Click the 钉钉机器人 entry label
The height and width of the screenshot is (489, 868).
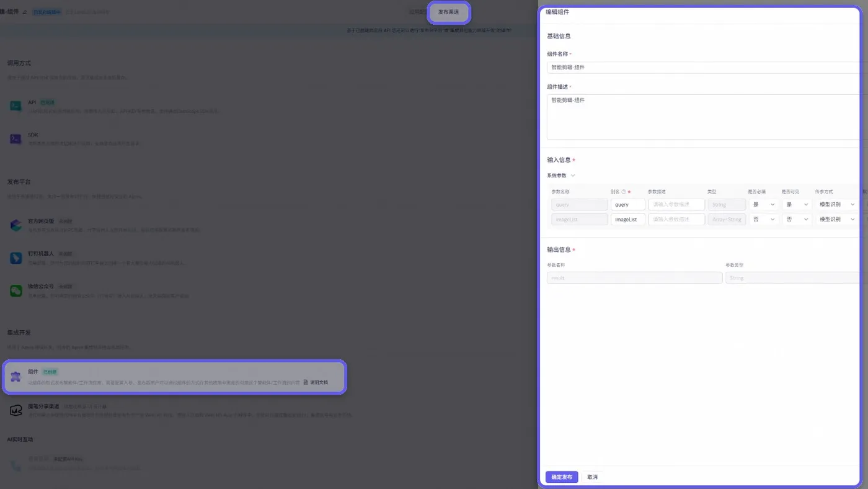[42, 254]
